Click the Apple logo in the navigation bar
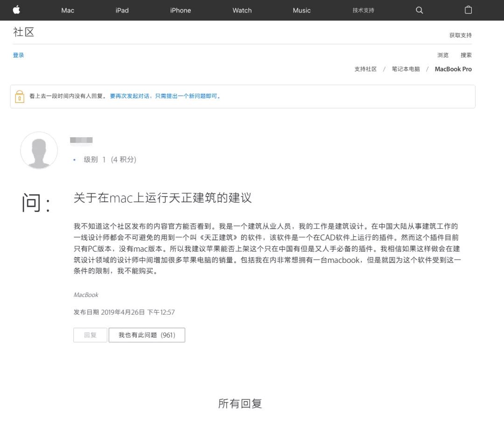 [16, 10]
